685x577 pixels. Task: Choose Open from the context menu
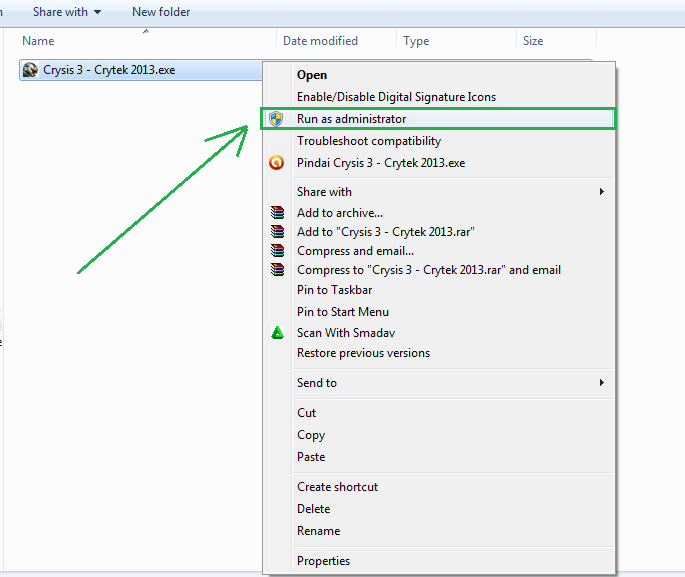(439, 75)
